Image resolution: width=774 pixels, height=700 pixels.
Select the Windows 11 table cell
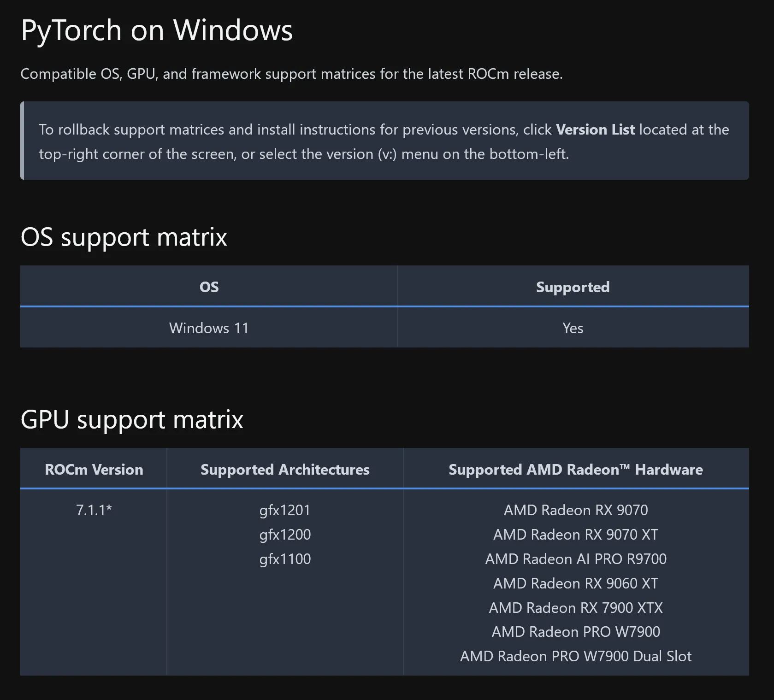209,328
